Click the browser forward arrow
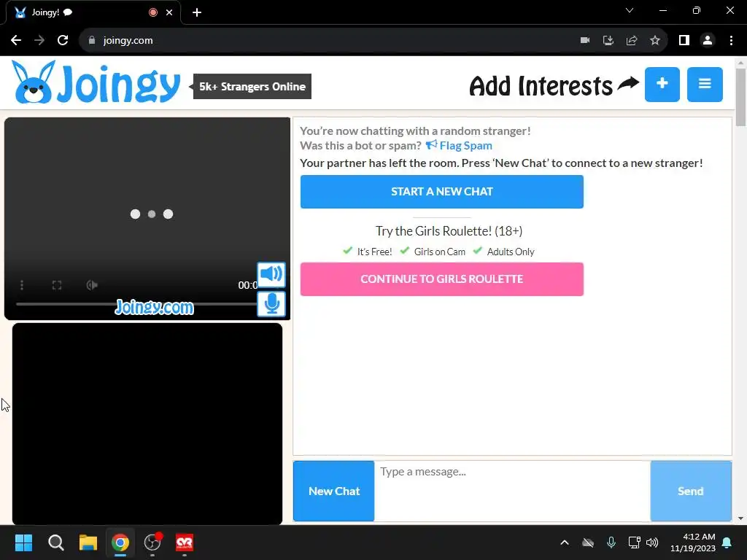Image resolution: width=747 pixels, height=560 pixels. pyautogui.click(x=39, y=40)
